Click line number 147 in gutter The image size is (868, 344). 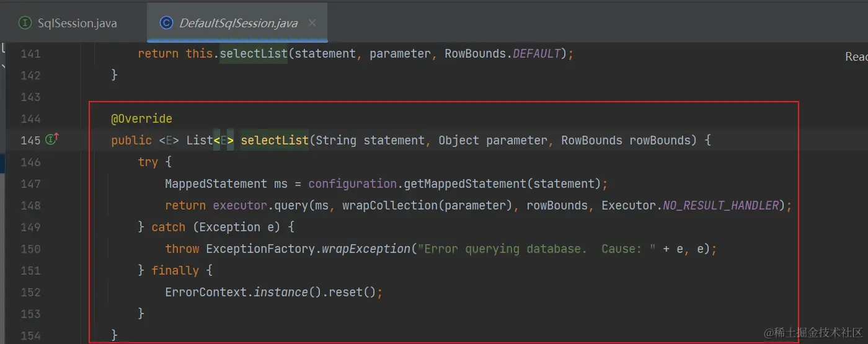[30, 184]
